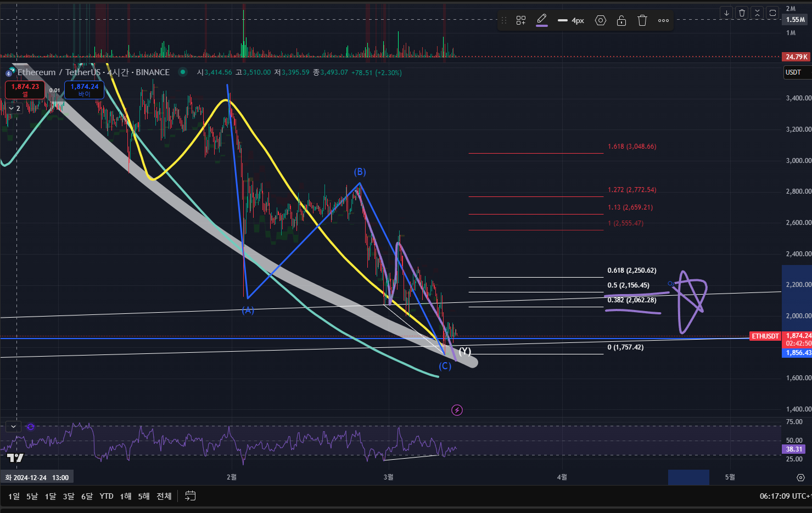The image size is (812, 513).
Task: Delete the selected drawing with trash icon
Action: pyautogui.click(x=642, y=20)
